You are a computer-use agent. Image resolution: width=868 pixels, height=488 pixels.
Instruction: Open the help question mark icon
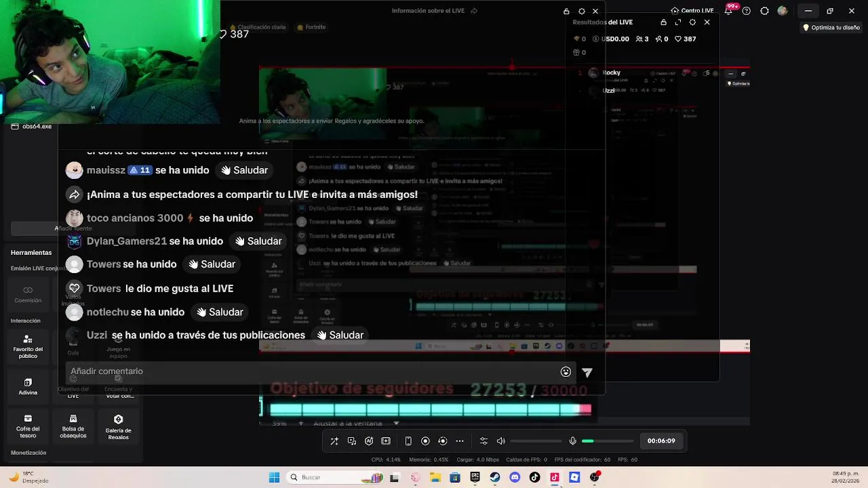click(x=747, y=11)
